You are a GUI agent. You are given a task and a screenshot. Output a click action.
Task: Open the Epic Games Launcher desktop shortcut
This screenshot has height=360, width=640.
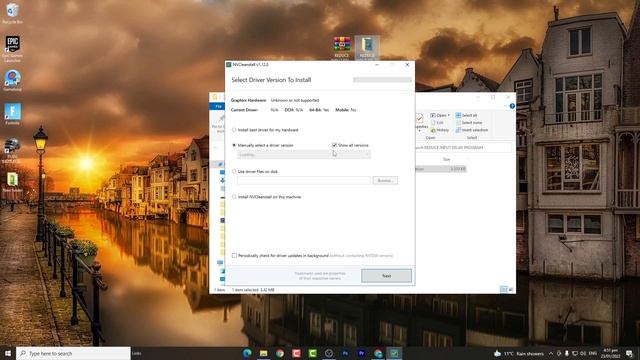pos(13,49)
